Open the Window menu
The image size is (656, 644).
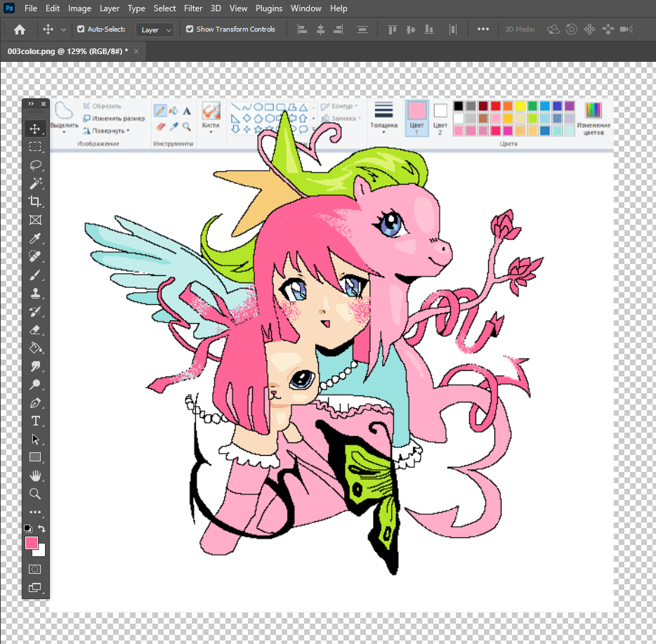pyautogui.click(x=306, y=8)
